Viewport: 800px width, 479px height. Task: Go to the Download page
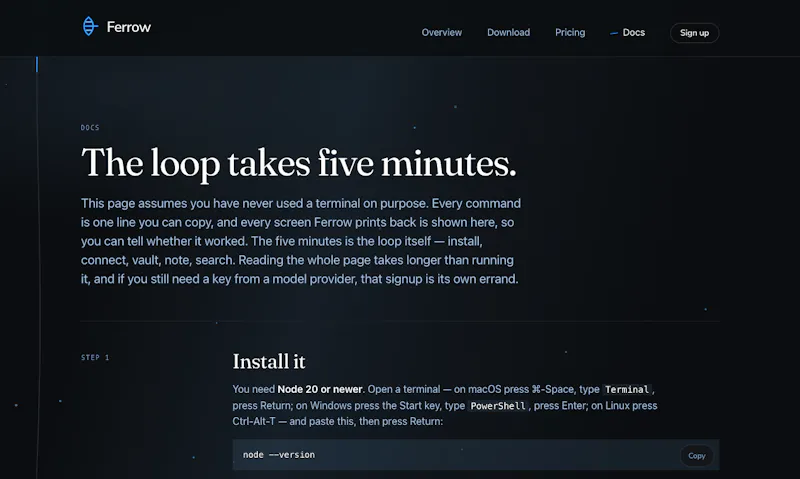508,33
